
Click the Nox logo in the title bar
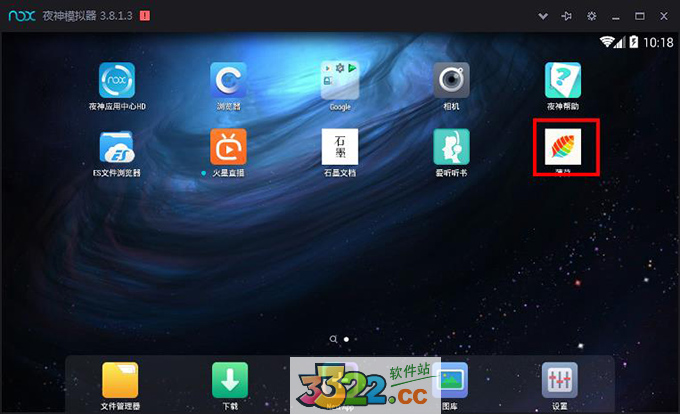click(22, 16)
